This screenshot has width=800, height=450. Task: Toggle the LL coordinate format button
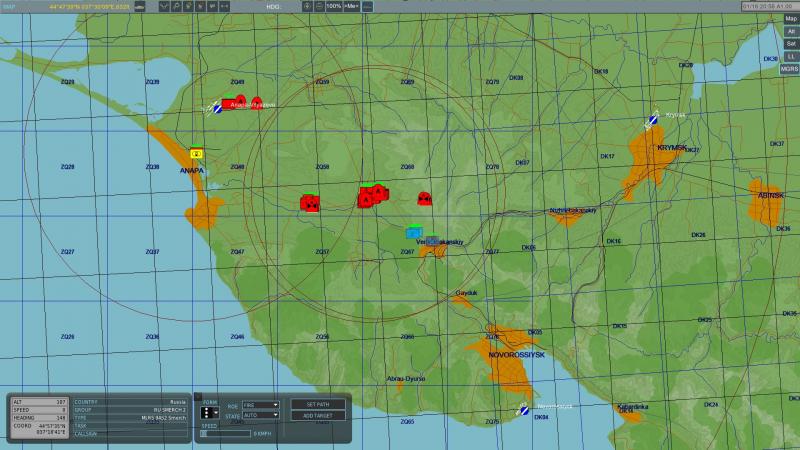(791, 56)
